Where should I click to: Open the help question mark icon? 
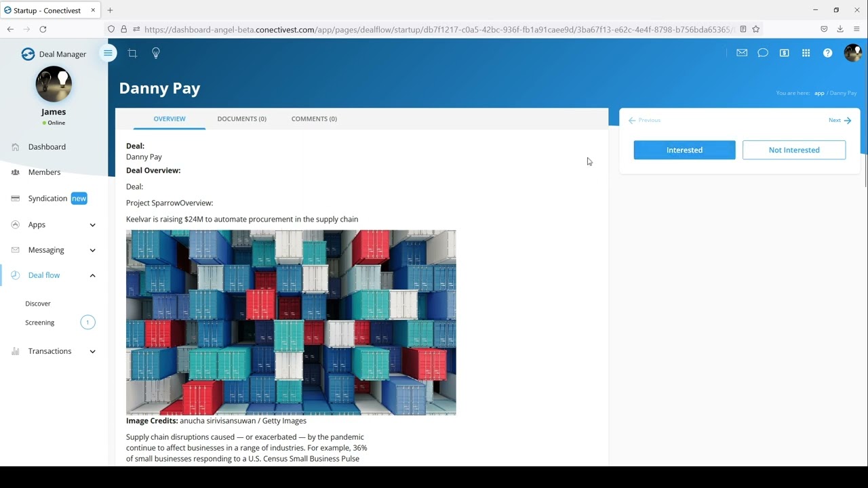tap(827, 53)
